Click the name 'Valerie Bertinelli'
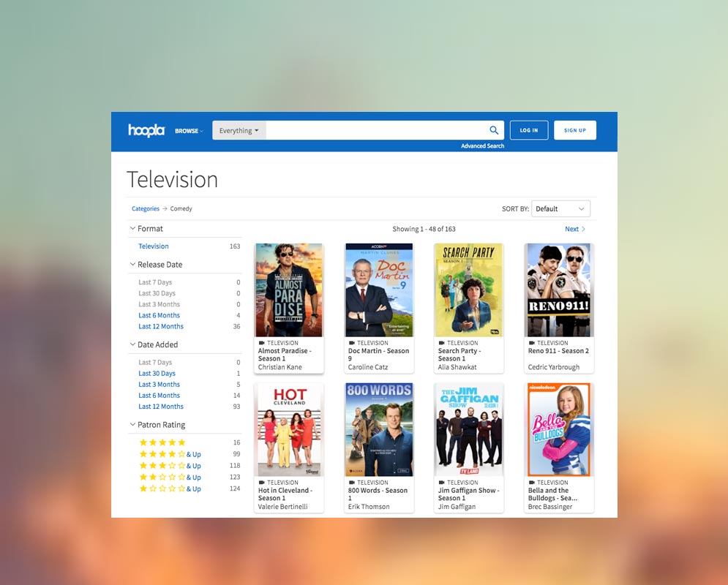This screenshot has height=585, width=728. [282, 507]
